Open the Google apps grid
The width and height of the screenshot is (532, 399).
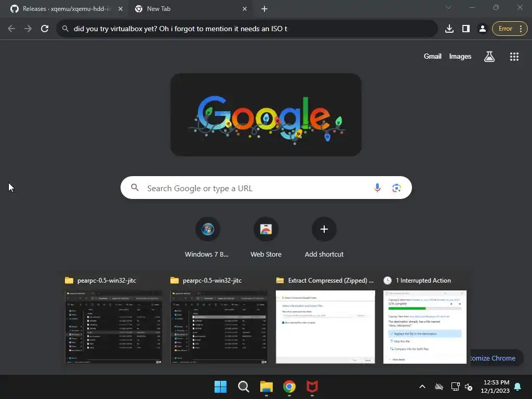[x=514, y=56]
